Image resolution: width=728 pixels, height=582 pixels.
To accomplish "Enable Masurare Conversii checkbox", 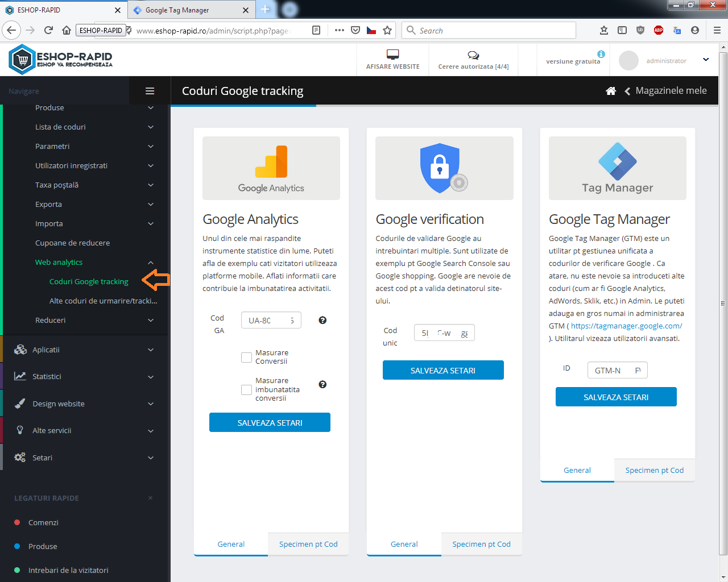I will coord(246,357).
